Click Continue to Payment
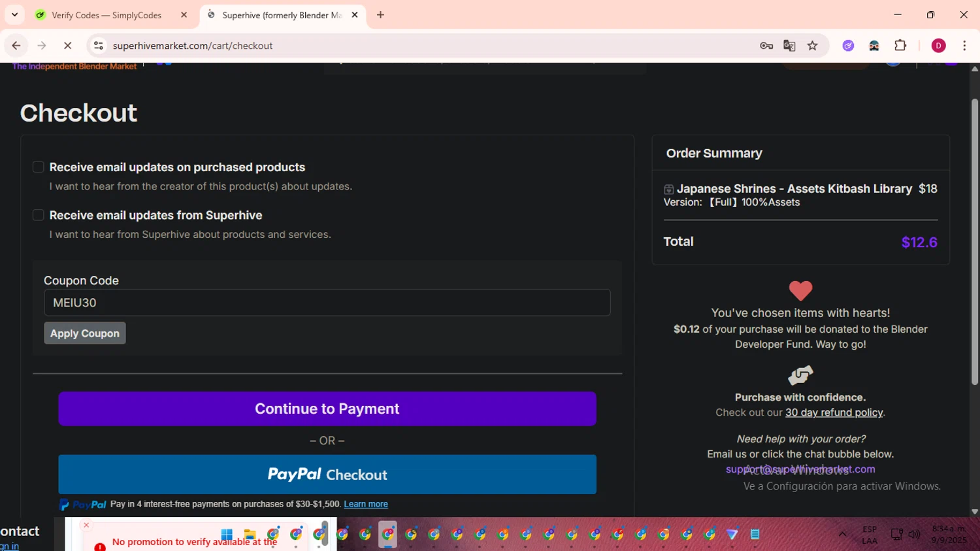This screenshot has height=551, width=980. pos(327,409)
